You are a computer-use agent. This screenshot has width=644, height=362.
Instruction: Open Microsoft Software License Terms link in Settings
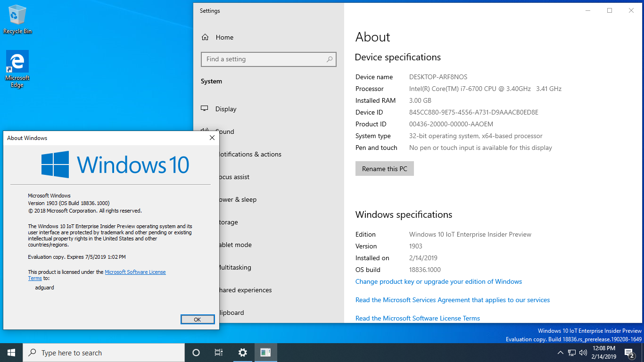pyautogui.click(x=418, y=318)
